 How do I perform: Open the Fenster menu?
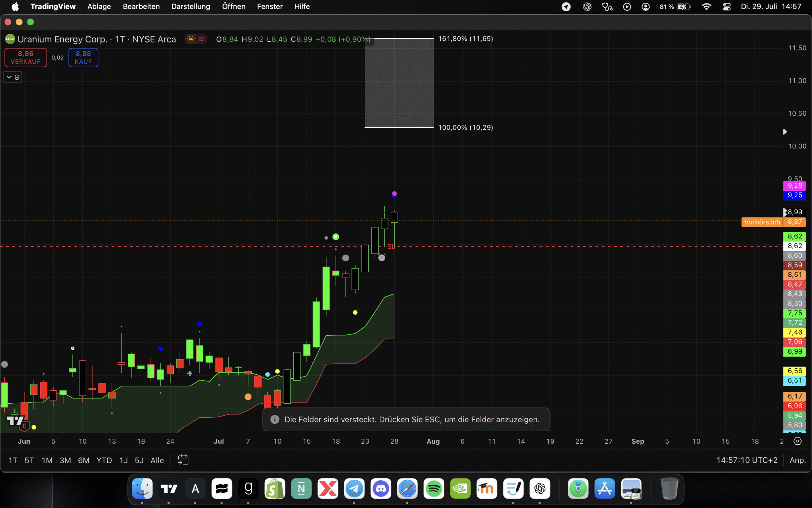tap(270, 7)
